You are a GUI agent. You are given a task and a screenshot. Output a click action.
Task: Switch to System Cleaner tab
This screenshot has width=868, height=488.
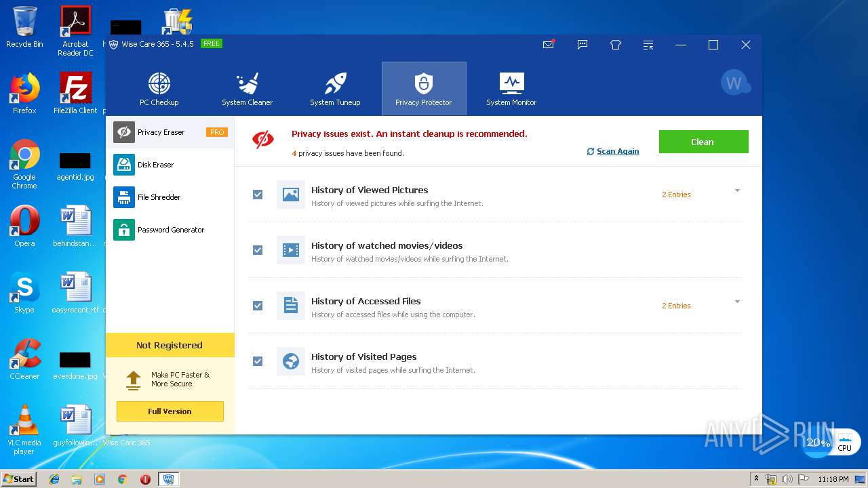tap(248, 89)
